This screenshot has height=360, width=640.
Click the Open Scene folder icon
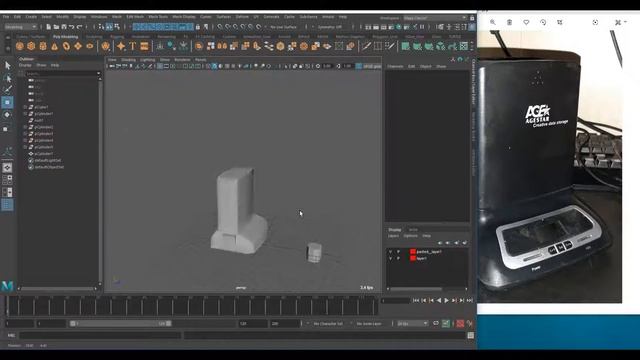point(56,27)
